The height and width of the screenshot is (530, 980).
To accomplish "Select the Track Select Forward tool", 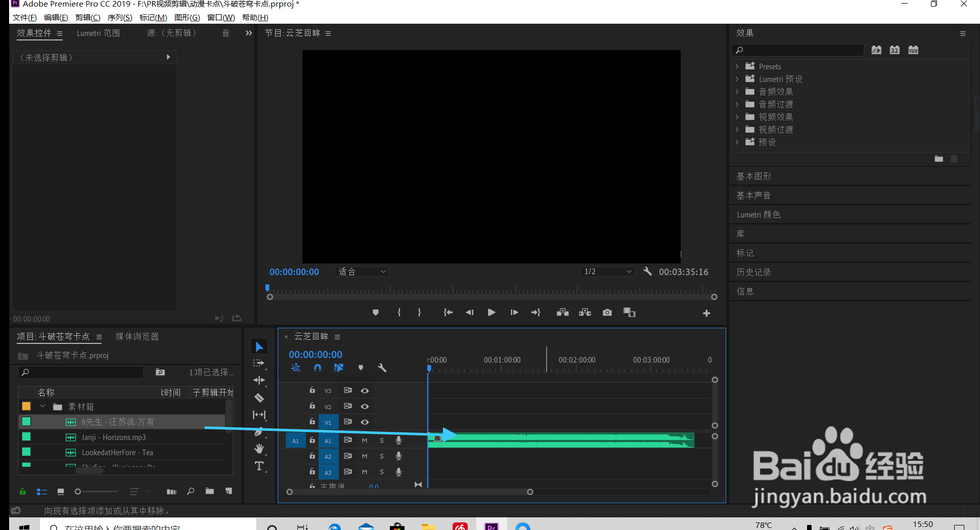I will point(259,363).
